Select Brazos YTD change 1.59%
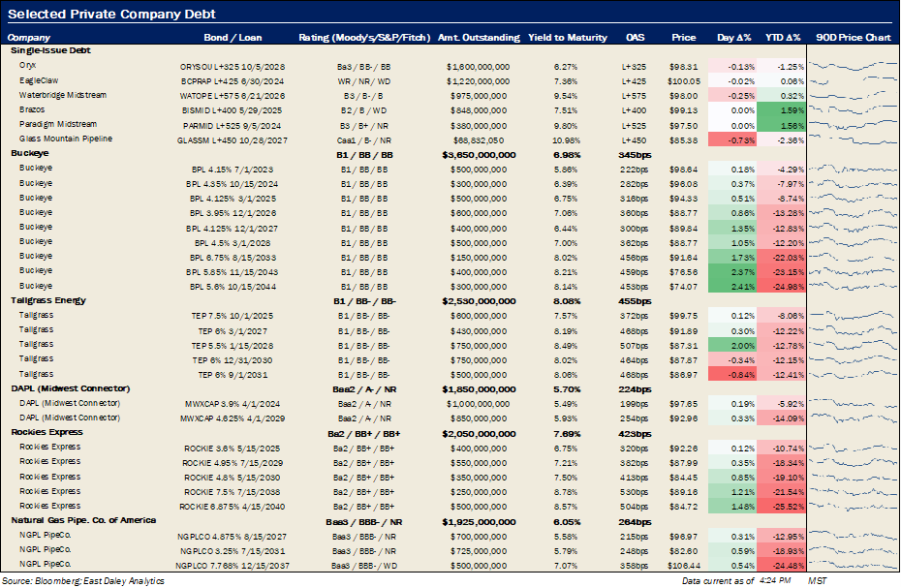 pos(782,110)
